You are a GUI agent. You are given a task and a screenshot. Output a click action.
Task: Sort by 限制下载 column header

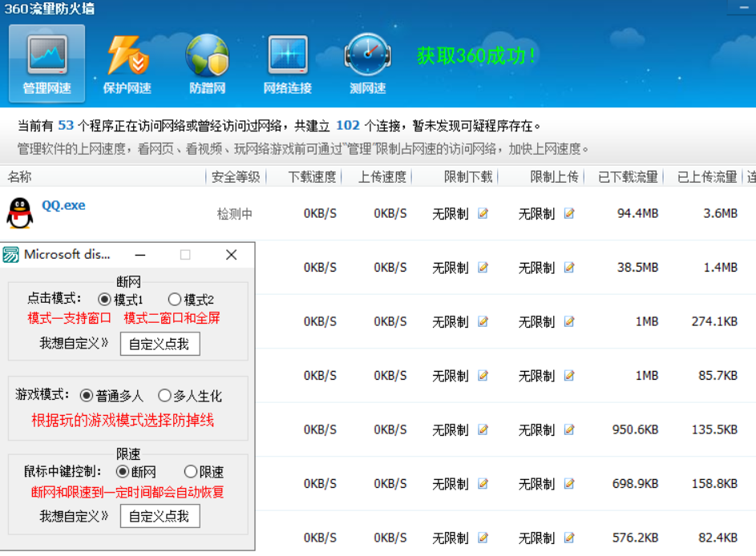468,177
